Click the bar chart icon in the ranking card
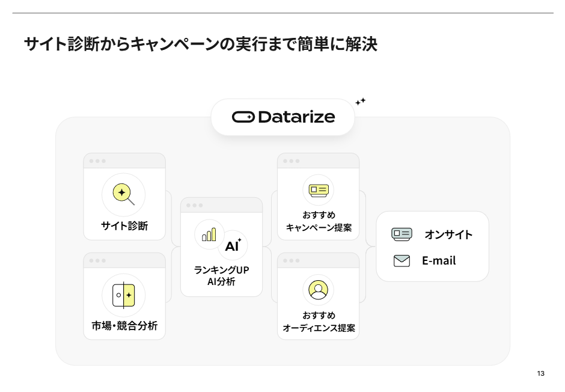 [209, 234]
